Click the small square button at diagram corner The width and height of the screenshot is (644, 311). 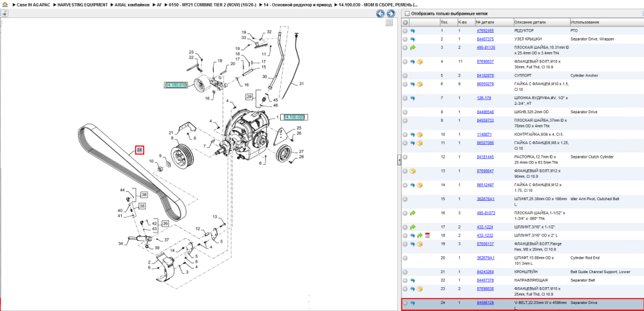(389, 23)
